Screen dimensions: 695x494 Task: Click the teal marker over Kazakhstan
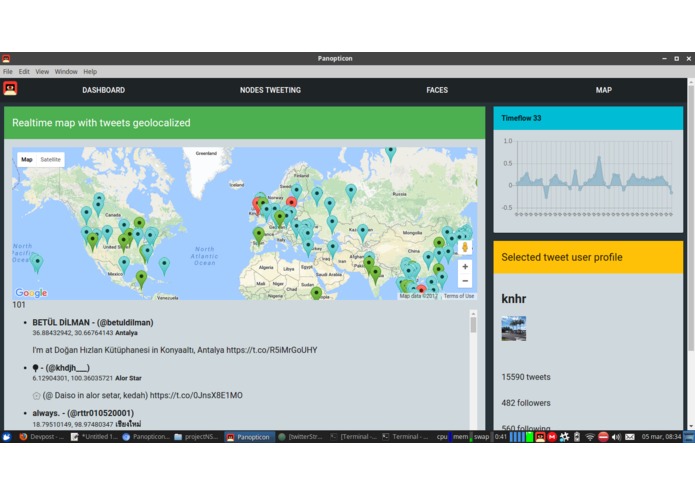(x=363, y=232)
